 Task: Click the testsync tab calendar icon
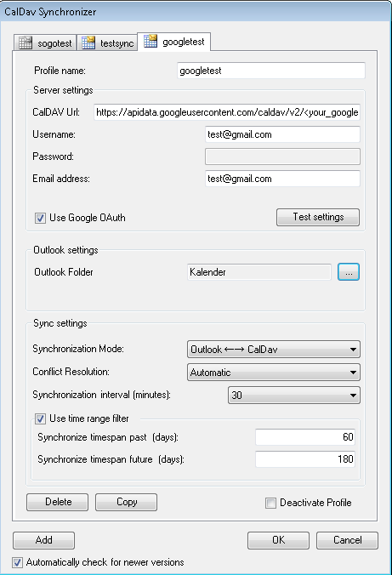point(88,43)
